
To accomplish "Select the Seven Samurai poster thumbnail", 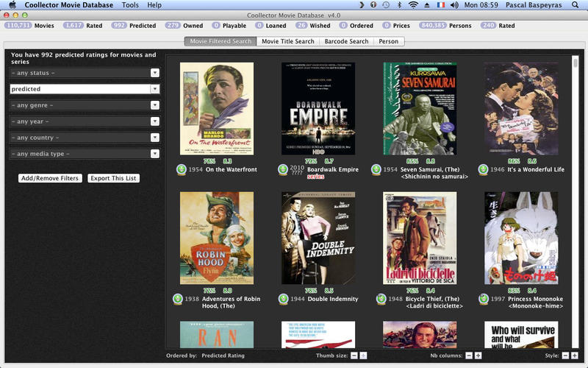I will [419, 108].
